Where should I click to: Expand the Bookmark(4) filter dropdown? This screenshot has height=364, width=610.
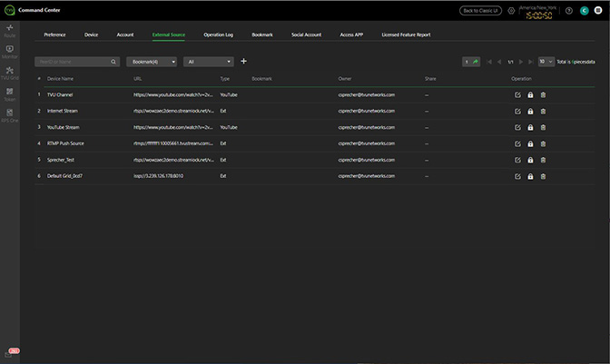coord(152,62)
